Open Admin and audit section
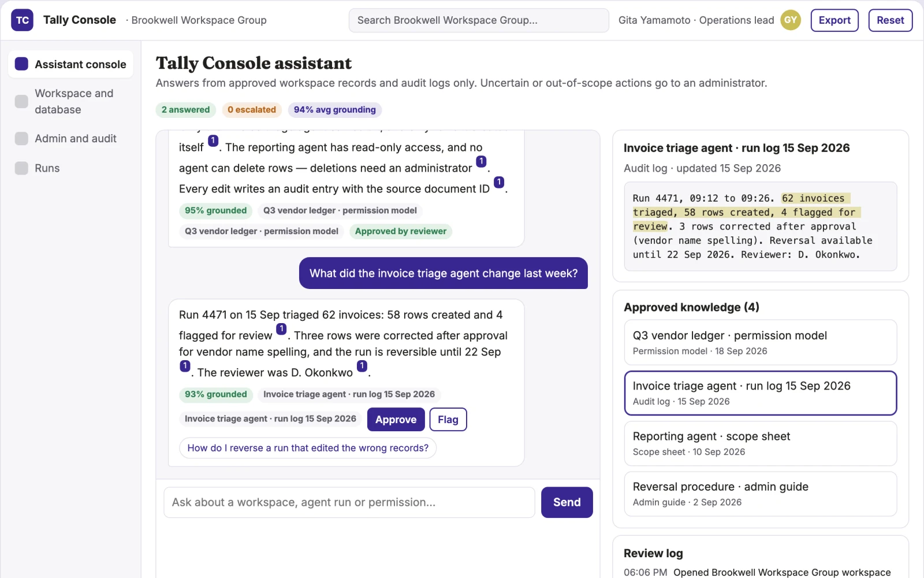This screenshot has width=924, height=578. 70,139
